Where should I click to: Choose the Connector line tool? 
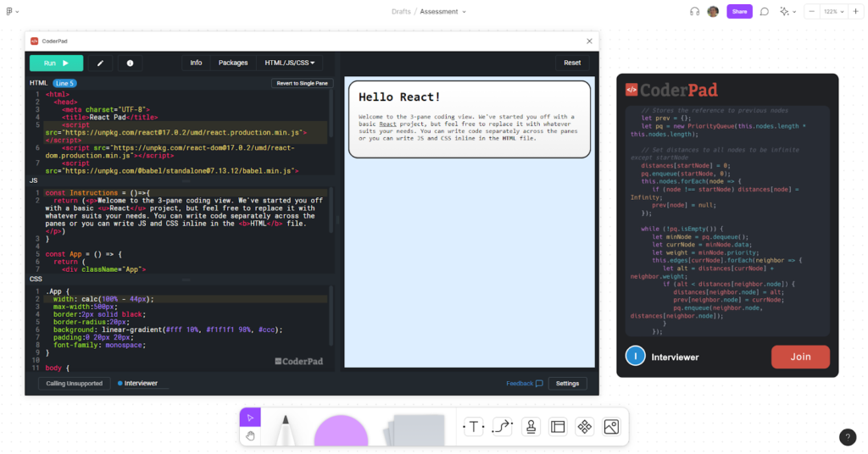502,427
